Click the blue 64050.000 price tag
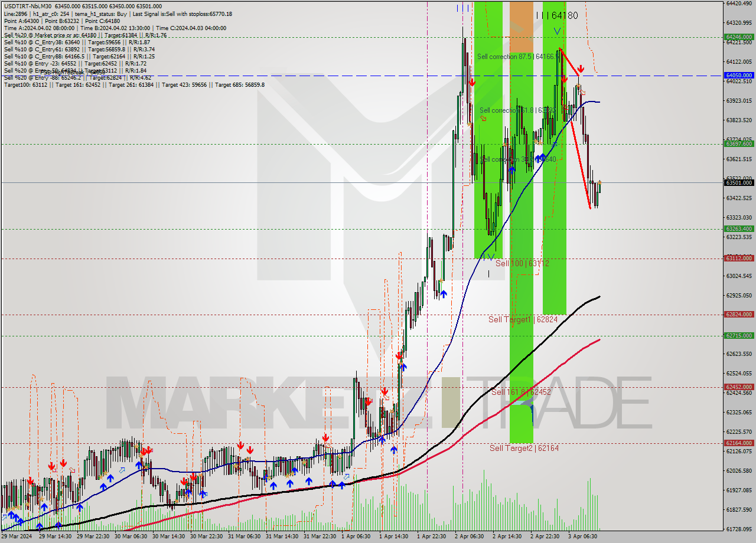The width and height of the screenshot is (756, 543). (738, 76)
